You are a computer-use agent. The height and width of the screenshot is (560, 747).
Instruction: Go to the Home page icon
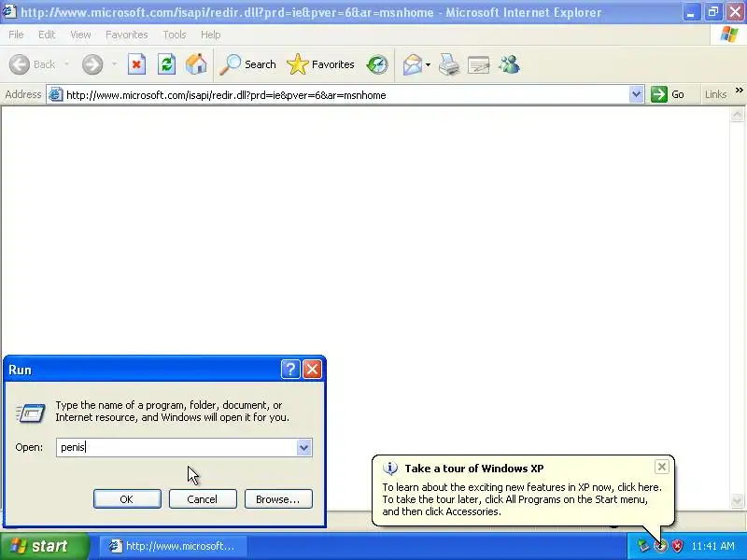point(196,64)
